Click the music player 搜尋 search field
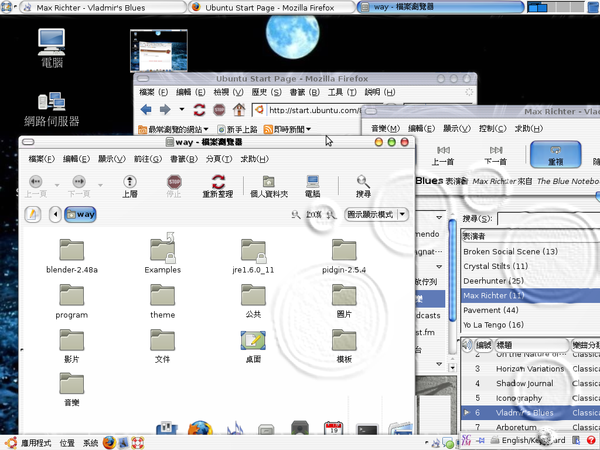 point(549,219)
